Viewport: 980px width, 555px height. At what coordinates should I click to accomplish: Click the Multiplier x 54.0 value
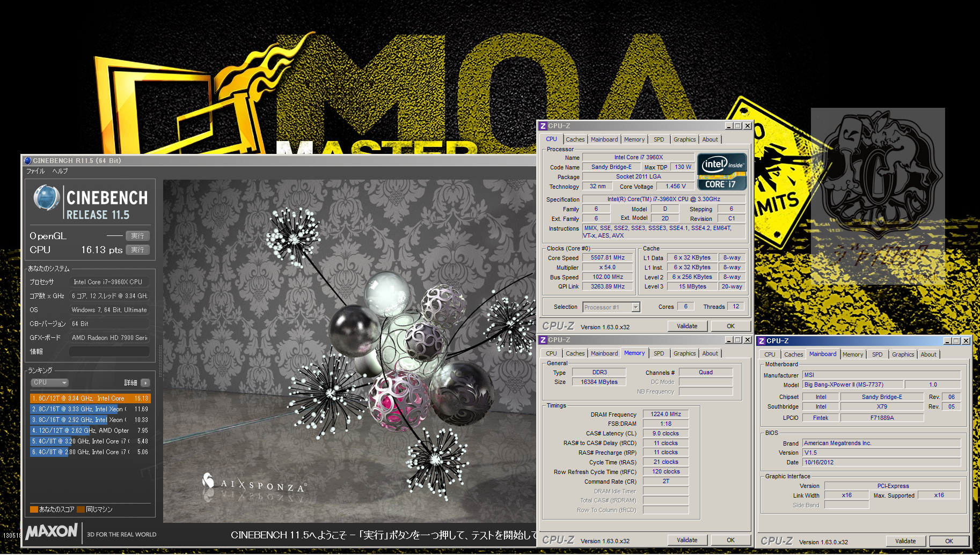click(608, 268)
